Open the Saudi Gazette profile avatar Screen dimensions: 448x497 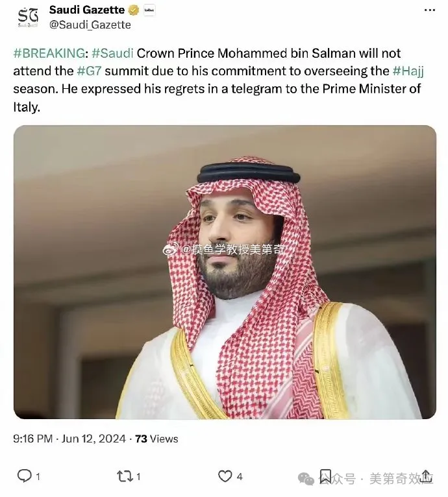point(27,18)
